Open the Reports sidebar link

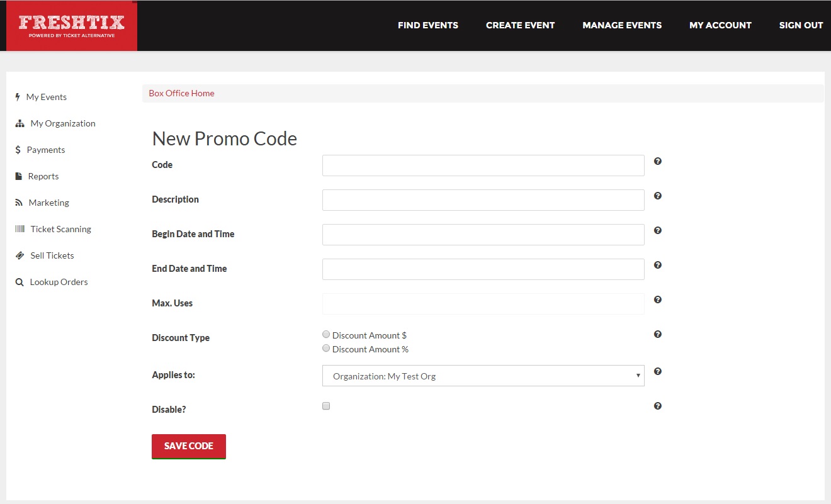[43, 176]
